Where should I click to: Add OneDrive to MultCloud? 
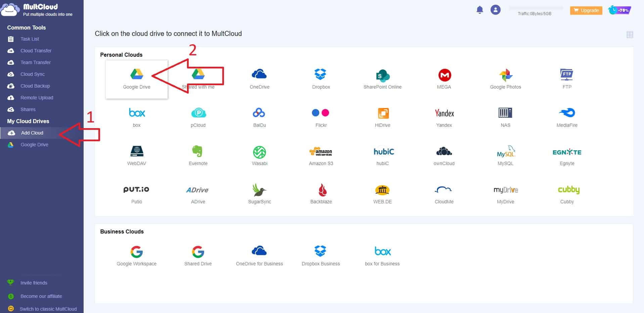click(259, 74)
